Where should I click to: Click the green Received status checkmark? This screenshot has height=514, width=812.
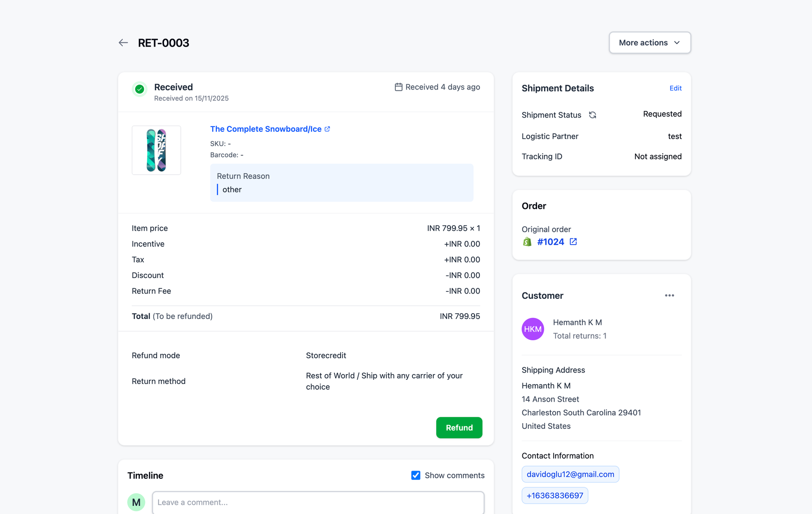(x=139, y=89)
